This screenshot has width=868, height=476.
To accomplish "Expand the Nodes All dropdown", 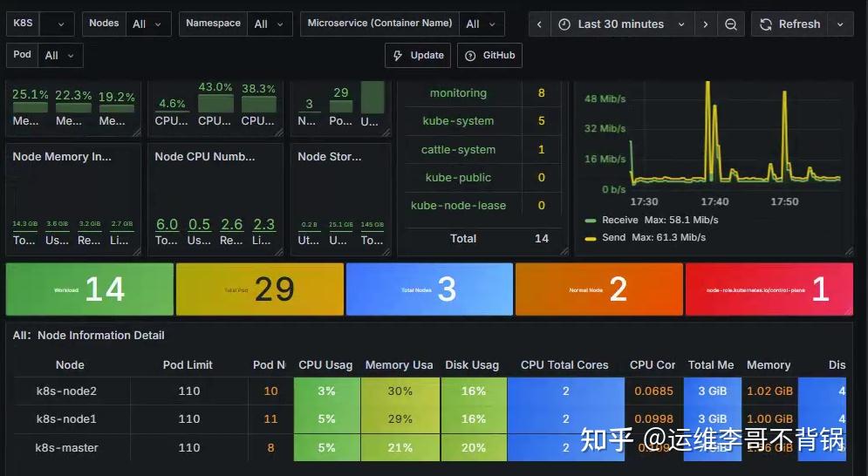I will pos(147,24).
